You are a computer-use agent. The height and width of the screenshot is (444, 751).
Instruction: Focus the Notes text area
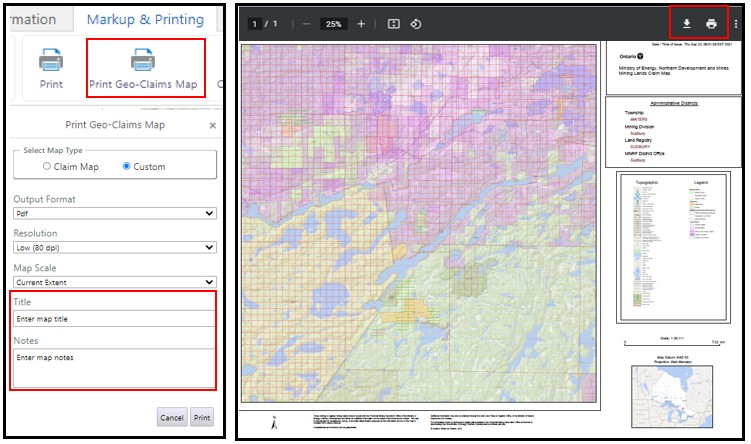tap(114, 368)
